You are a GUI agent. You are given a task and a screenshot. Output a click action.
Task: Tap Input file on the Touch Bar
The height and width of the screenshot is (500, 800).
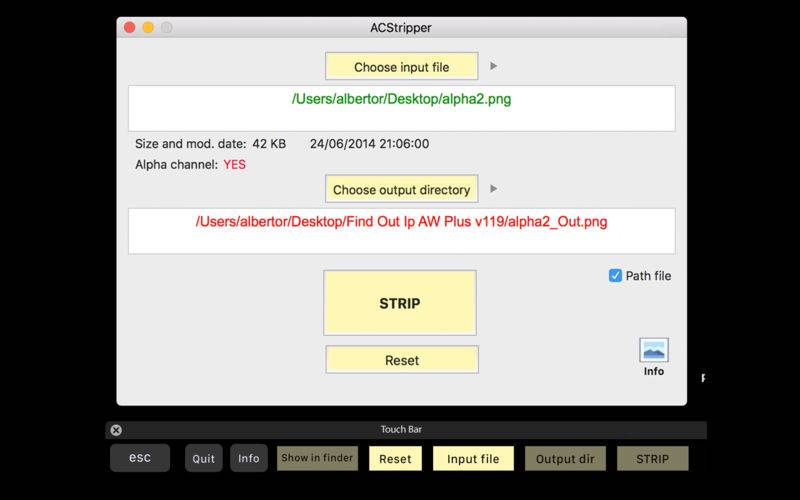(x=473, y=458)
